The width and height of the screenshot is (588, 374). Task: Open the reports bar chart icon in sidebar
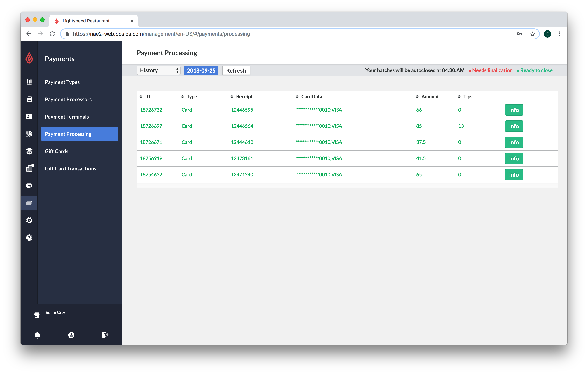pos(29,82)
